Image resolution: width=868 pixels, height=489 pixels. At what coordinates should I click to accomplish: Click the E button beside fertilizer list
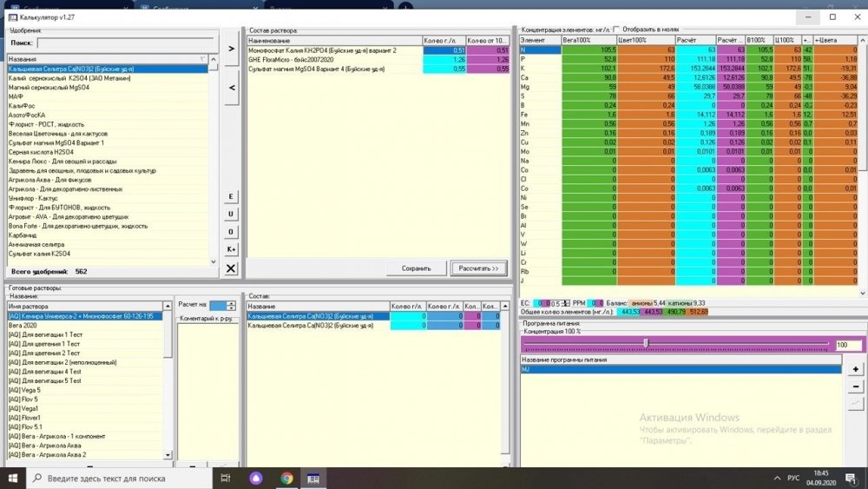231,196
